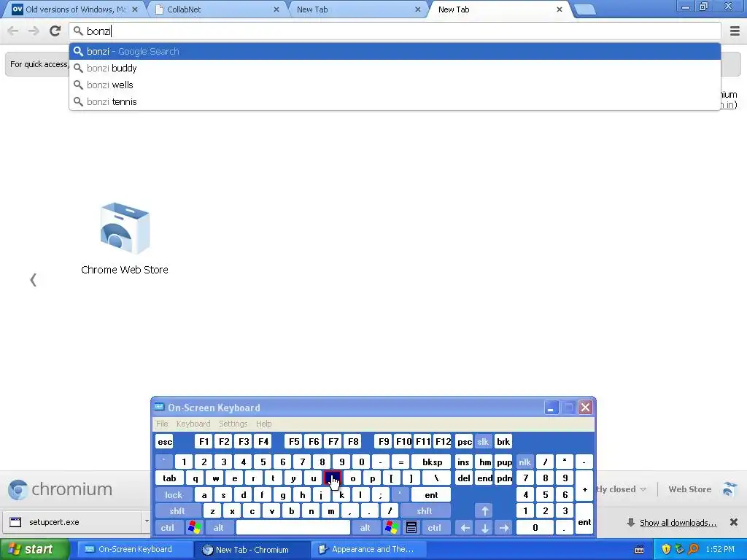Select the 'bonzi - Google Search' suggestion

(x=395, y=52)
